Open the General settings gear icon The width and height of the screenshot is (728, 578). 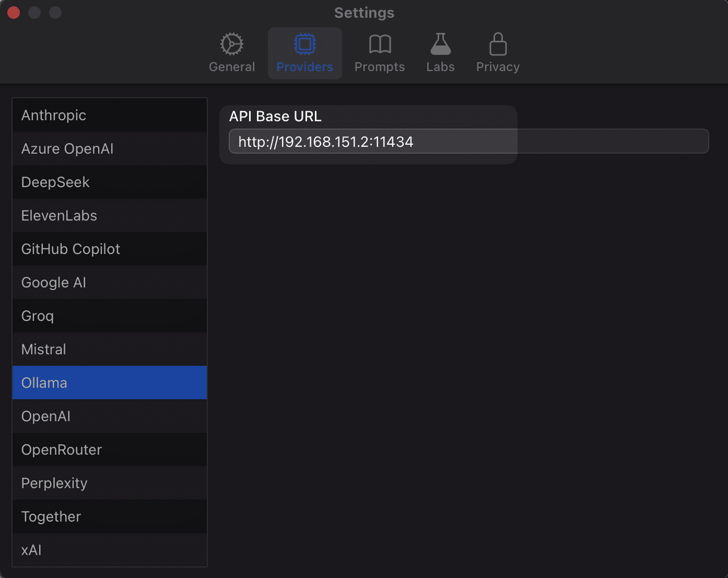(x=232, y=44)
